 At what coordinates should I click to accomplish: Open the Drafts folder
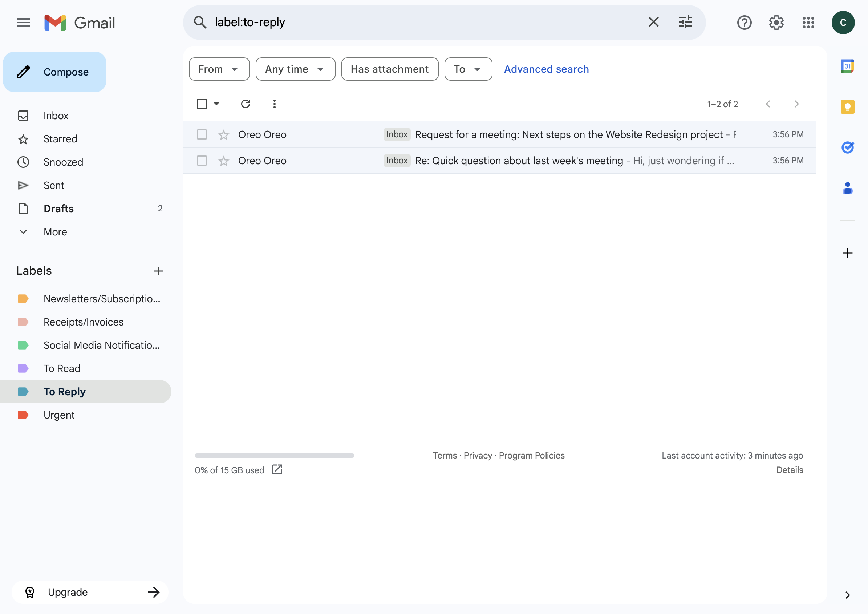pos(58,209)
